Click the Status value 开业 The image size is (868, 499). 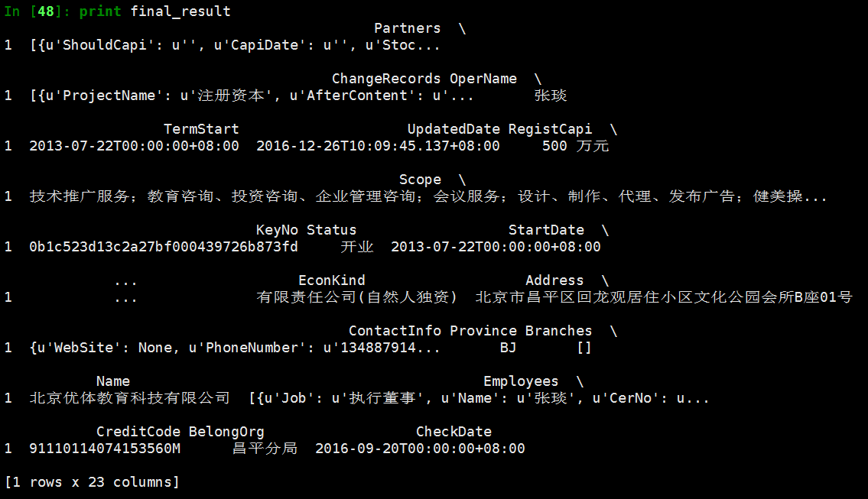coord(357,247)
